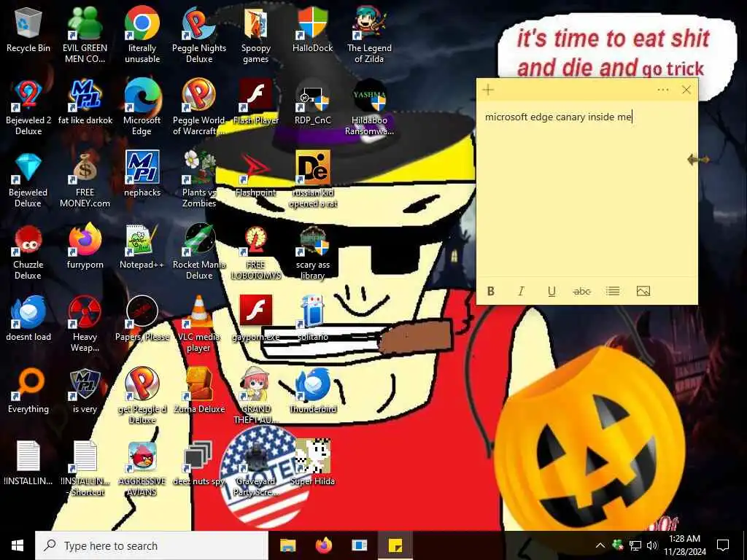The height and width of the screenshot is (560, 747).
Task: Open The Legend of Zilda shortcut
Action: (369, 35)
